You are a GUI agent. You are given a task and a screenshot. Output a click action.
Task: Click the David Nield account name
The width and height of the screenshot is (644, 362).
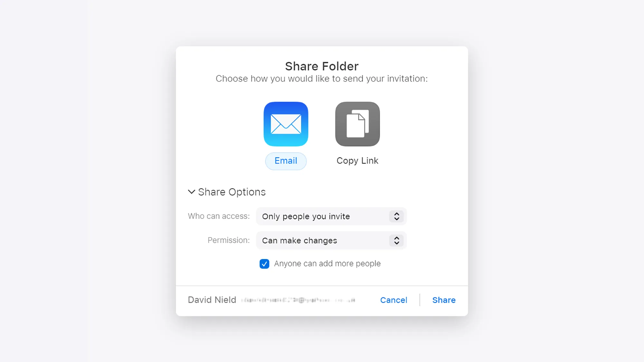(212, 300)
